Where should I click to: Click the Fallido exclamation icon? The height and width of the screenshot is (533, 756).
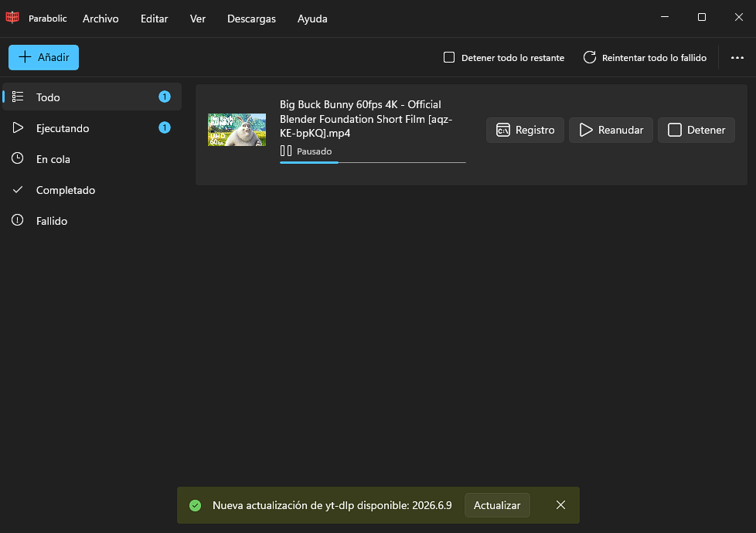point(17,220)
